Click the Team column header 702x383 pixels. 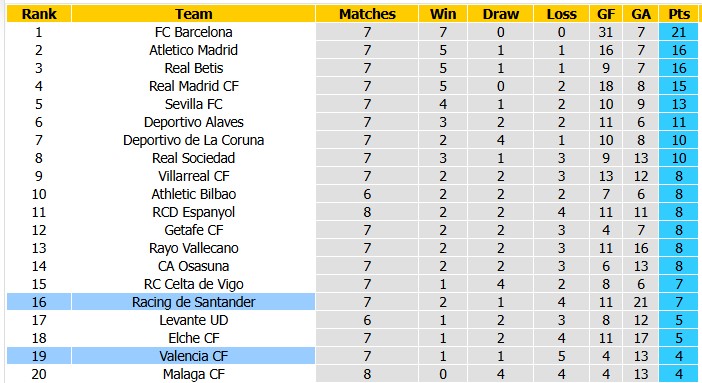coord(193,14)
